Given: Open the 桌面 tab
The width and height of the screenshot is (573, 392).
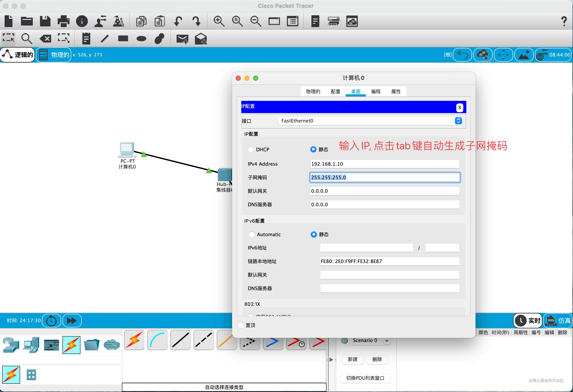Looking at the screenshot, I should (x=356, y=92).
